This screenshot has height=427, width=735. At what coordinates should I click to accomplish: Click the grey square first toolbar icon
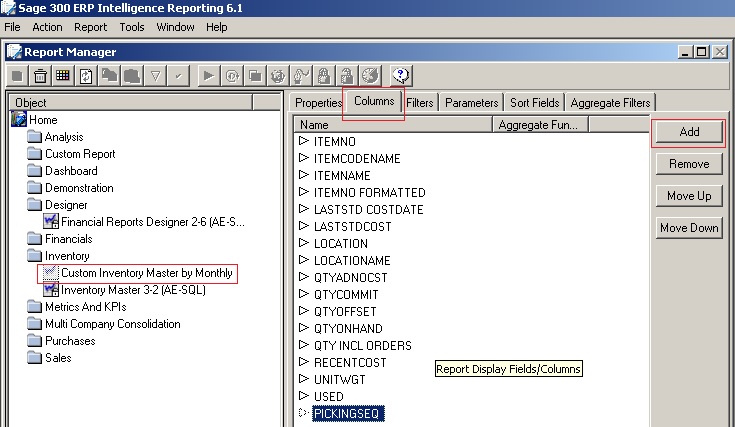tap(17, 75)
